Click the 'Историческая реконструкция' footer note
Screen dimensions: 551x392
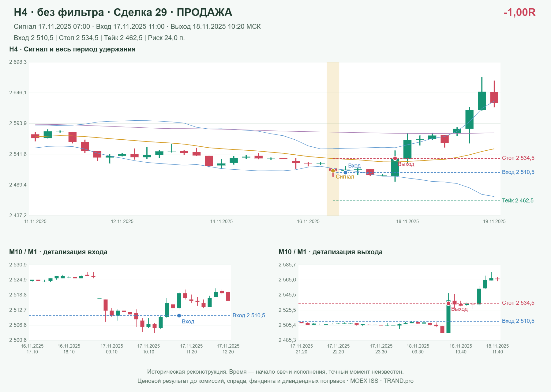[x=275, y=372]
